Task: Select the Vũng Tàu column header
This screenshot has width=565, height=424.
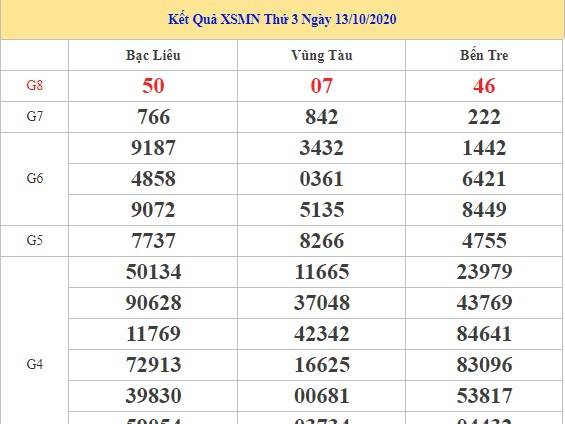Action: click(322, 55)
